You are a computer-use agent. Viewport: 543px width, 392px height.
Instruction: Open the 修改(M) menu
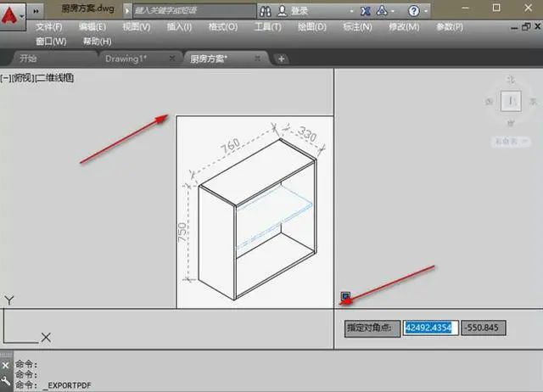(404, 26)
